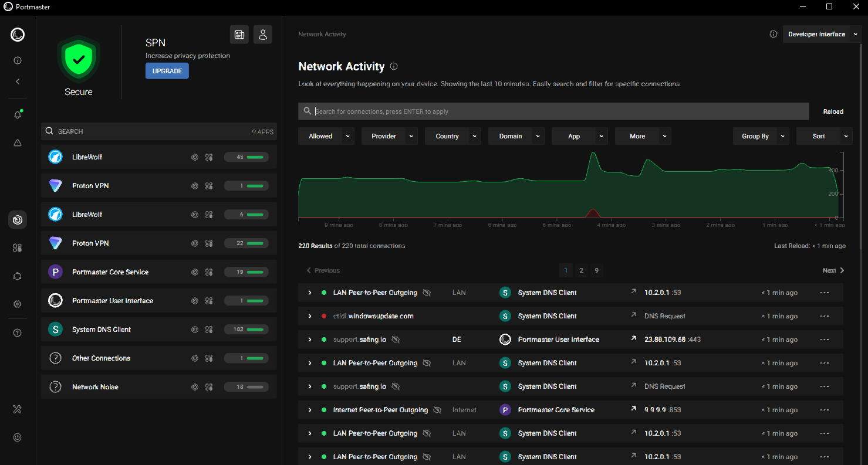The image size is (868, 465).
Task: Open dashboard via Portmaster logo atop the sidebar
Action: click(x=18, y=35)
